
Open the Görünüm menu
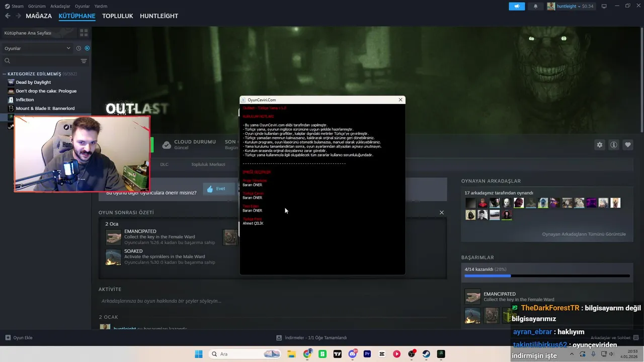(x=37, y=6)
